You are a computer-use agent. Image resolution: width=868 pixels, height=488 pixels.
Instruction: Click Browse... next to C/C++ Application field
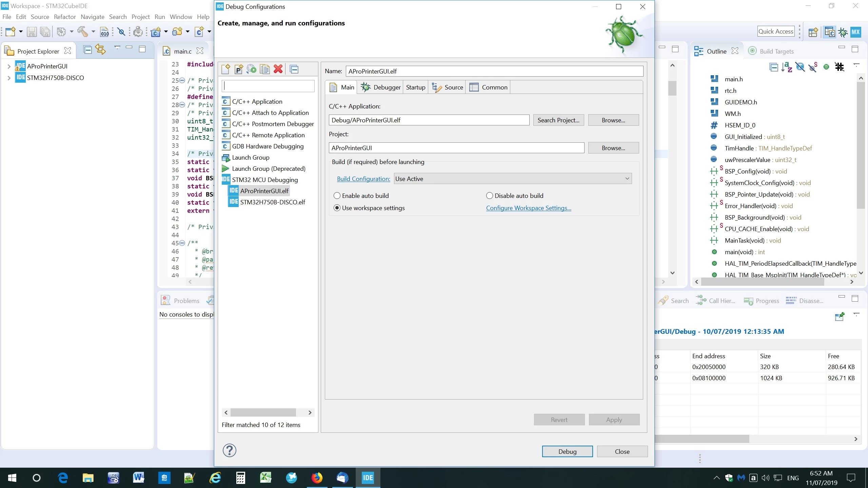pyautogui.click(x=613, y=120)
